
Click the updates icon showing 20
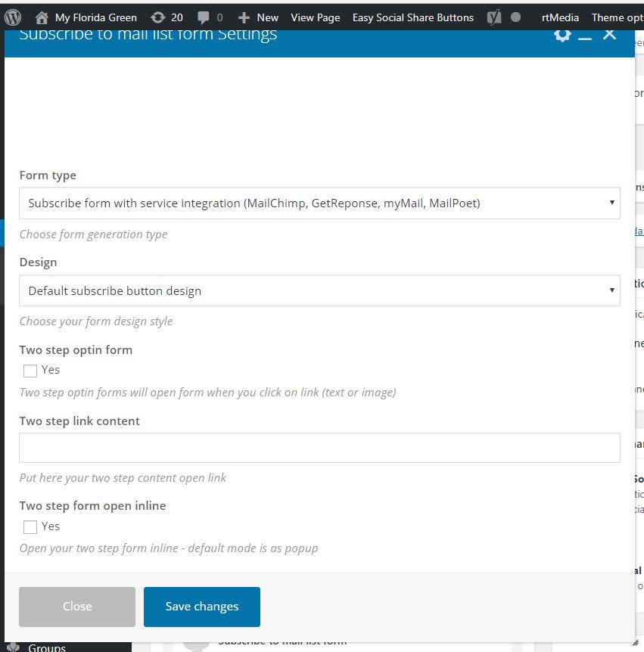tap(158, 17)
